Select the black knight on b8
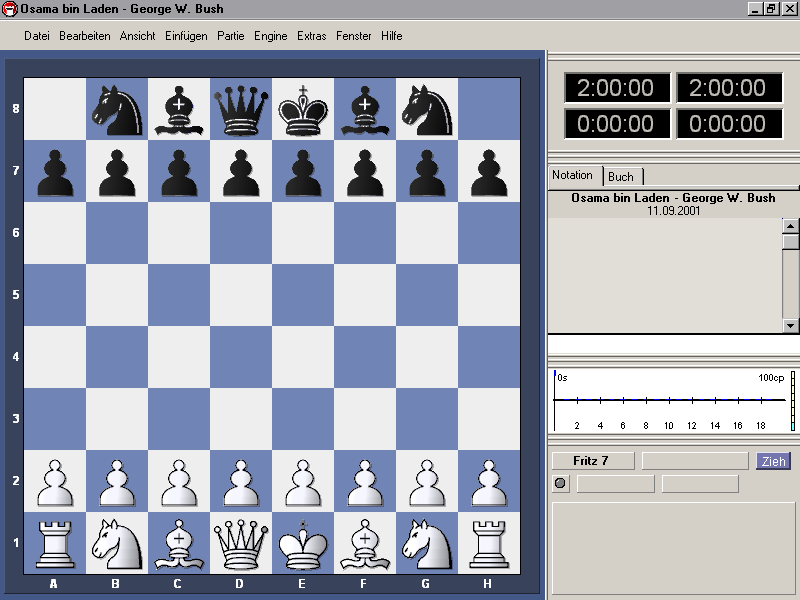800x600 pixels. click(x=117, y=110)
